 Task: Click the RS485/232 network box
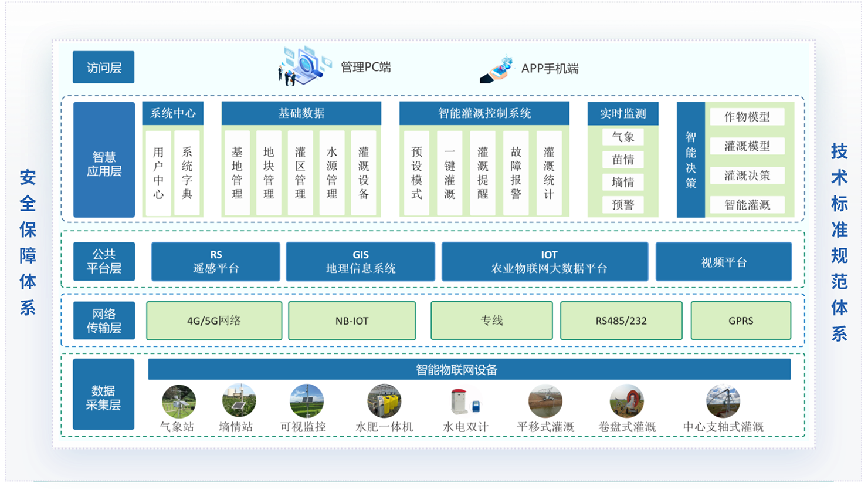coord(621,321)
